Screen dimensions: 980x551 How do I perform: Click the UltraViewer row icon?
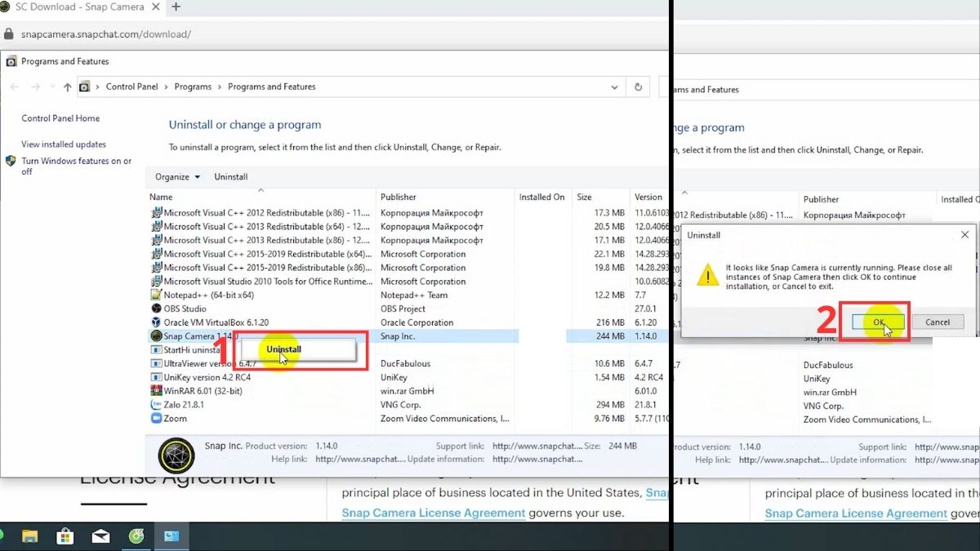157,363
